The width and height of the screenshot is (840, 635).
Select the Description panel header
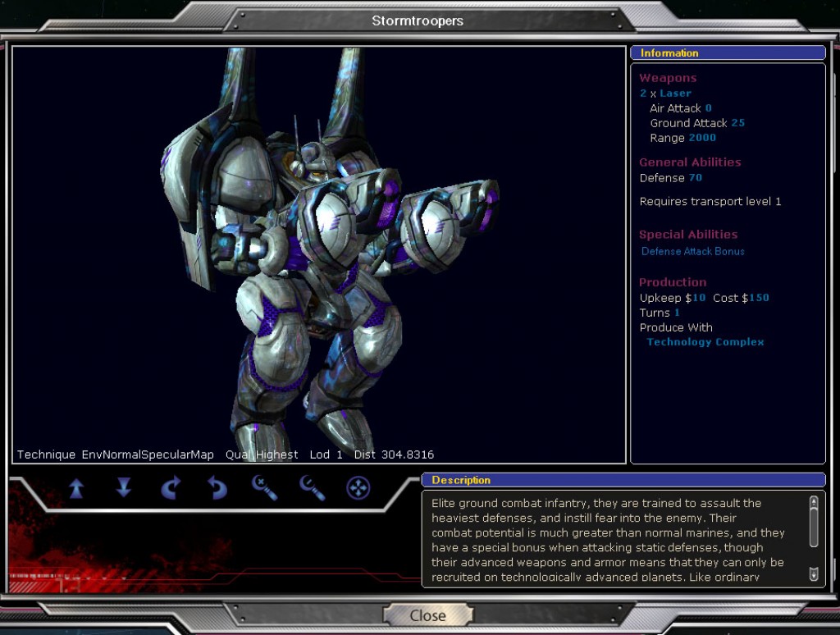tap(623, 480)
